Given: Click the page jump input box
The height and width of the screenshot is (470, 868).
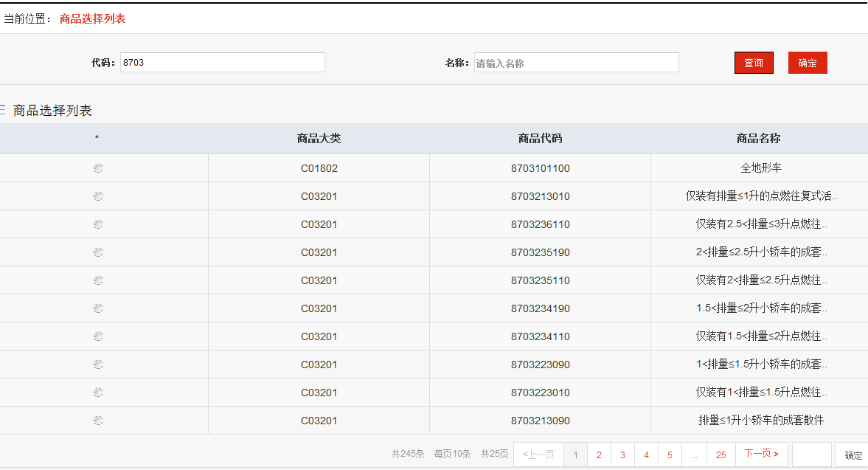Looking at the screenshot, I should 810,455.
